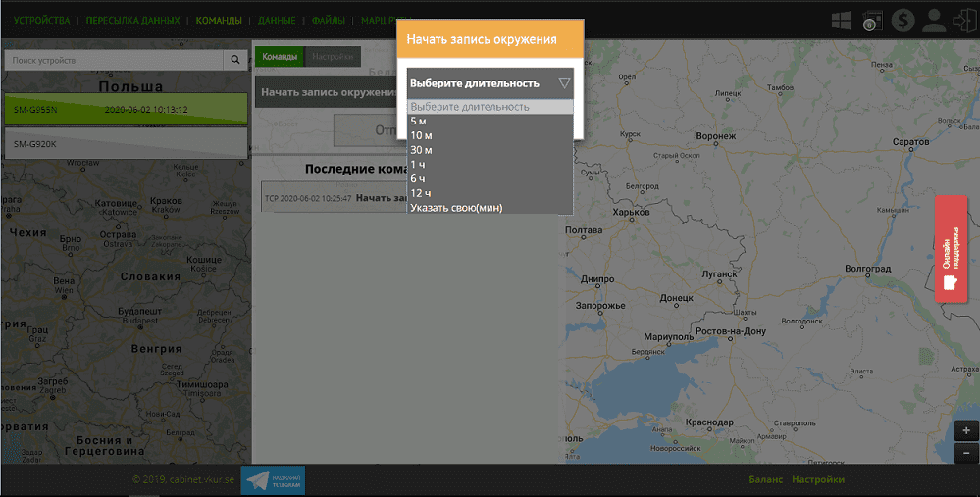980x497 pixels.
Task: Select the 1 ч duration option
Action: pyautogui.click(x=419, y=165)
